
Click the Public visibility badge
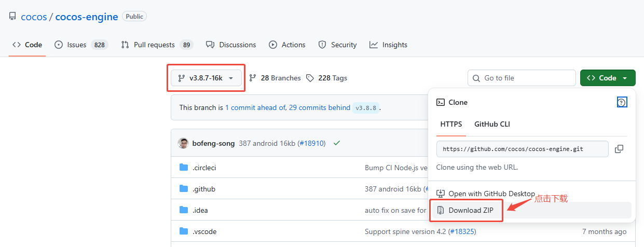coord(134,17)
